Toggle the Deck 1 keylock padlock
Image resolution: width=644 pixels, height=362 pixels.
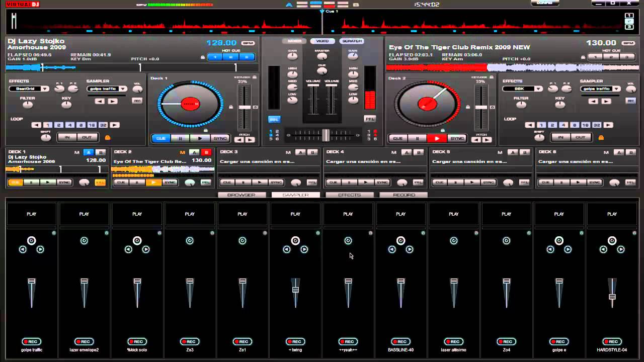point(255,77)
